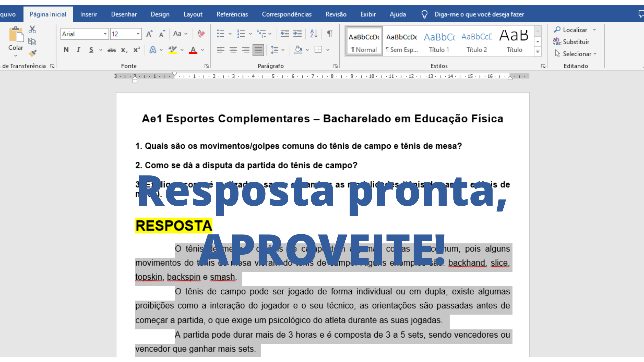Open the Revisão tab

pyautogui.click(x=336, y=14)
